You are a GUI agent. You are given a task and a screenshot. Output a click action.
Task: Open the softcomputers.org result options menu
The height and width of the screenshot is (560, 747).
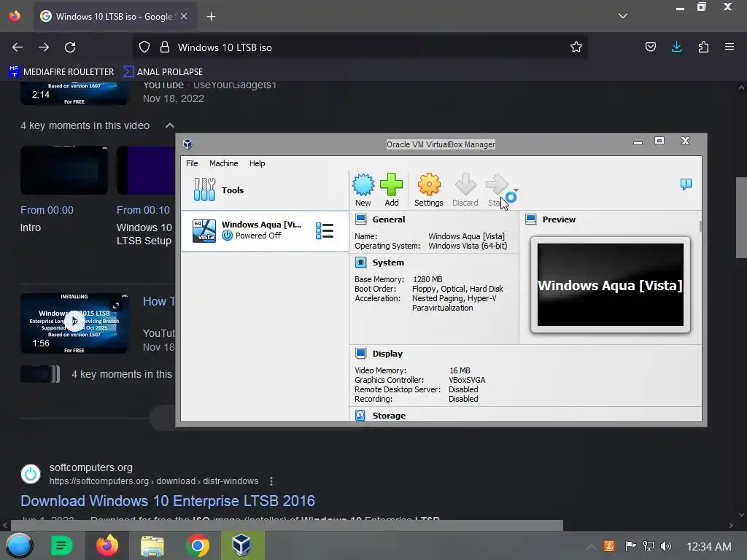coord(271,481)
